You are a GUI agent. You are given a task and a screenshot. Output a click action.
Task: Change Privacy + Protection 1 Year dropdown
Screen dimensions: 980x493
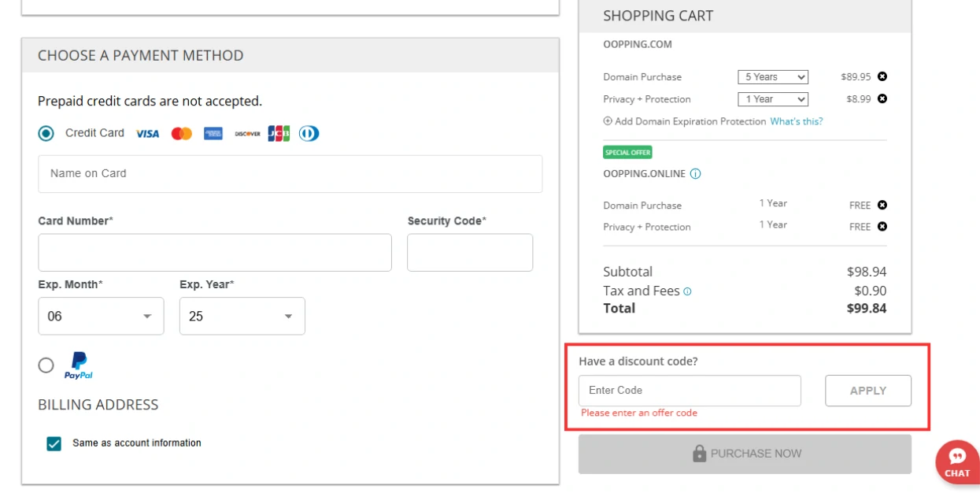(x=773, y=99)
